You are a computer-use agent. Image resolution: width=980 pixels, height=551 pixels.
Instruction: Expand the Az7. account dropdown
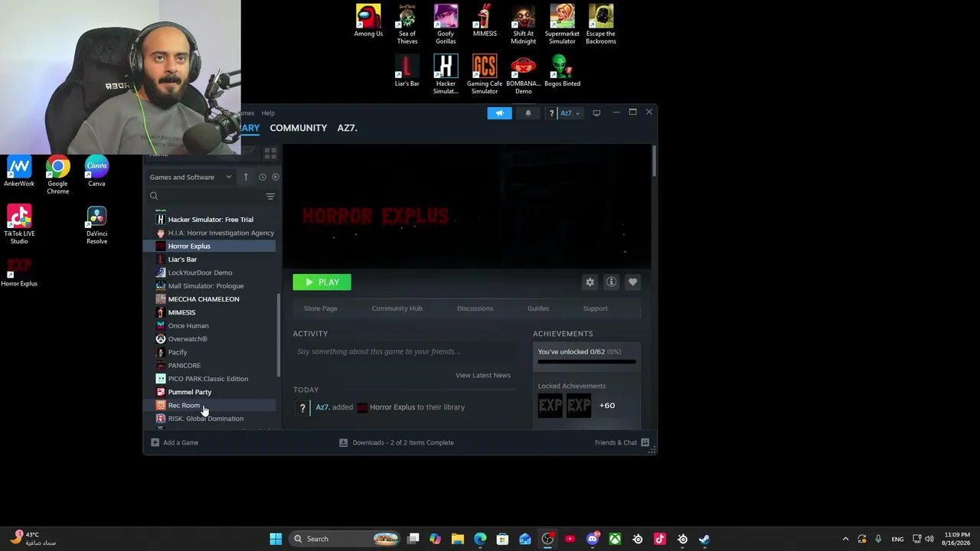click(570, 113)
